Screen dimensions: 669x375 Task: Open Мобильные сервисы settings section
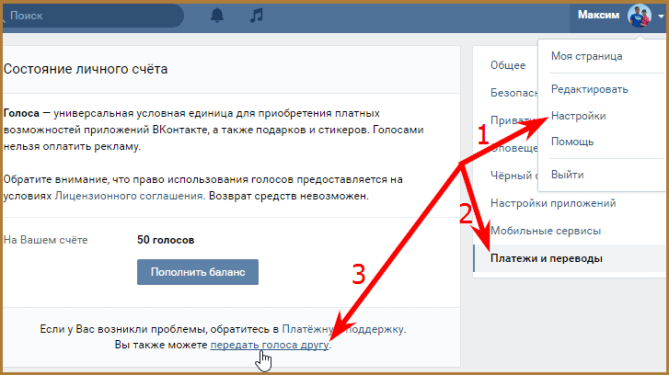pyautogui.click(x=545, y=231)
